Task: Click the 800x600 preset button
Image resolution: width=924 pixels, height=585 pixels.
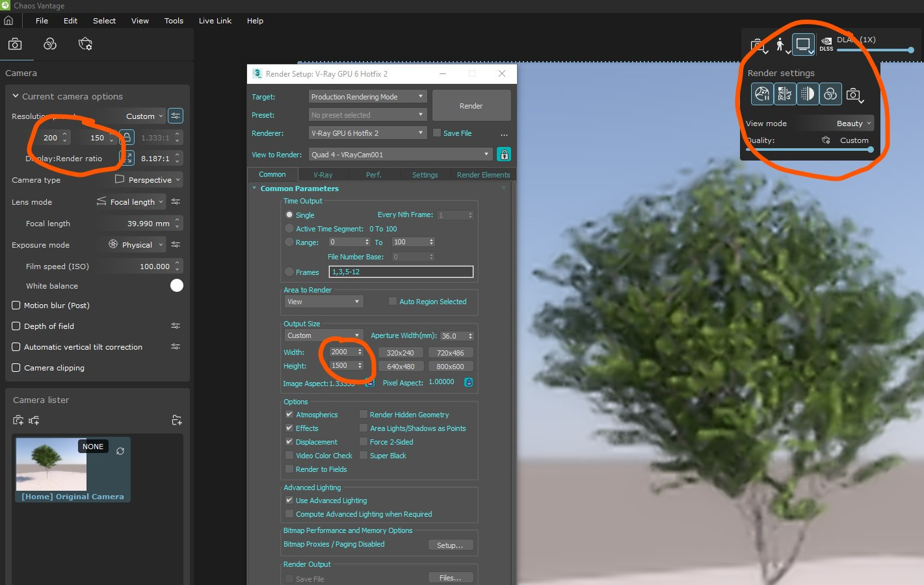Action: [x=451, y=367]
